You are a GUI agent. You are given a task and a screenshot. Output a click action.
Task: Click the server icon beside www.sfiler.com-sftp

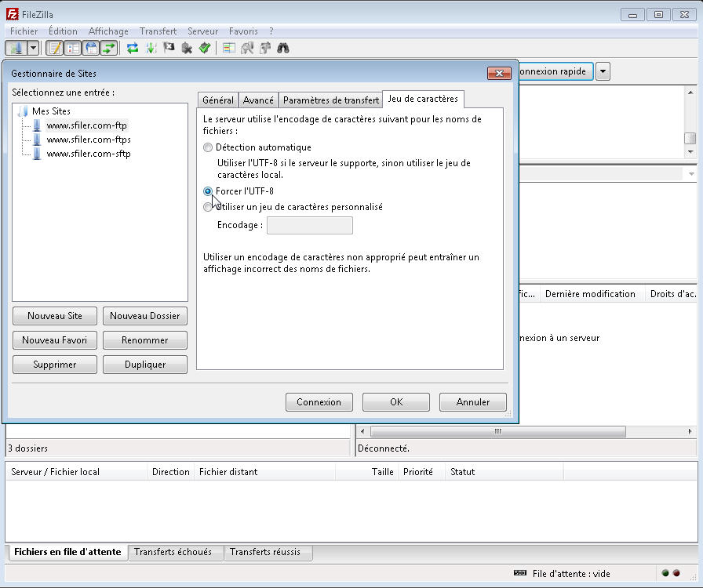coord(37,154)
